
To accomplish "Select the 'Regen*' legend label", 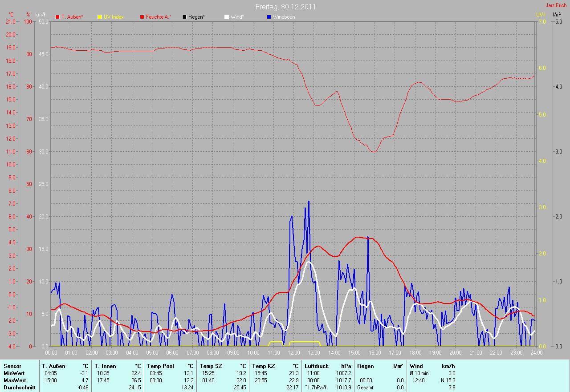I will (x=196, y=17).
